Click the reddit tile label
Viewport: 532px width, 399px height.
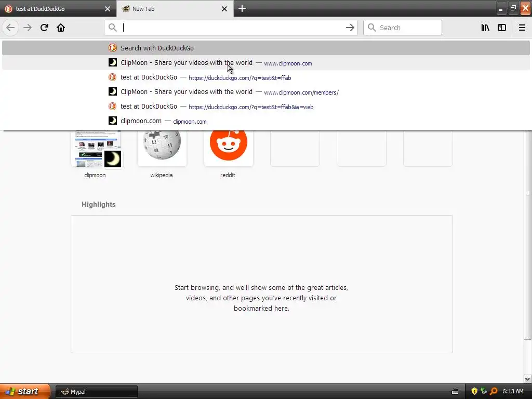228,175
